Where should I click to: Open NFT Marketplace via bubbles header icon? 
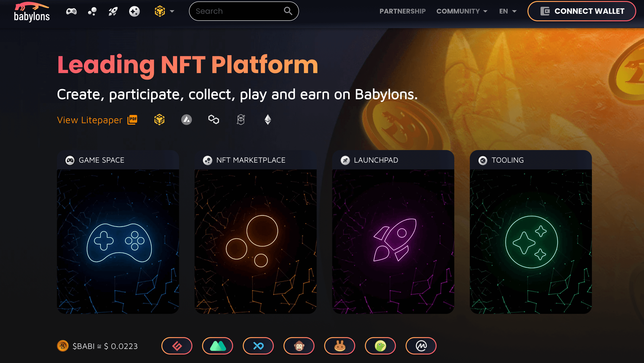(x=92, y=11)
